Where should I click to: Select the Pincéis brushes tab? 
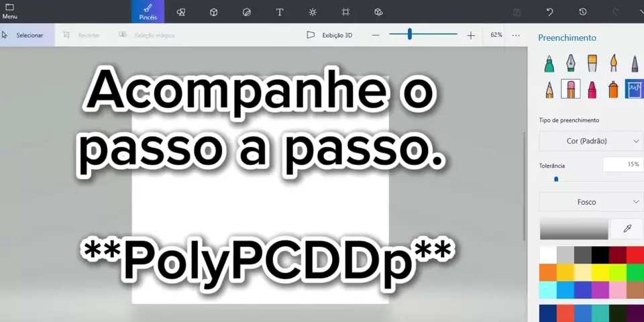148,11
